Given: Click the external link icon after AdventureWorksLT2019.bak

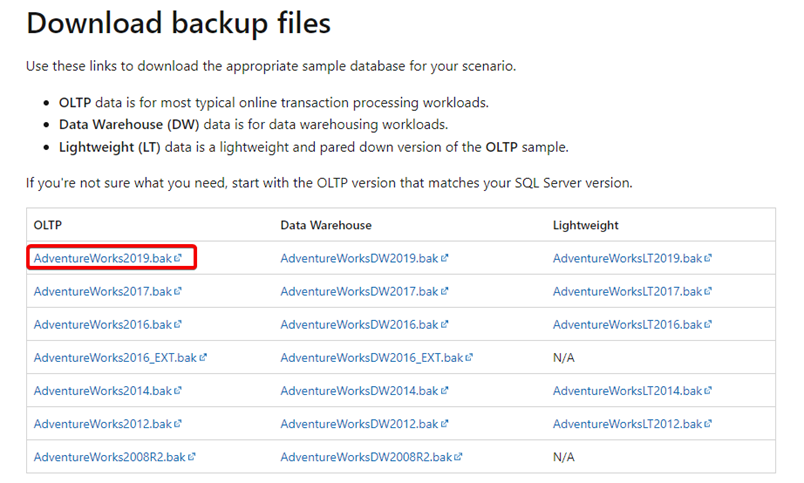Looking at the screenshot, I should [708, 258].
